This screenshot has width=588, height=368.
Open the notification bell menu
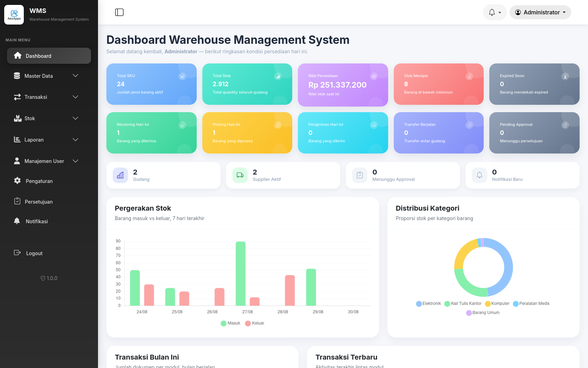click(x=495, y=12)
